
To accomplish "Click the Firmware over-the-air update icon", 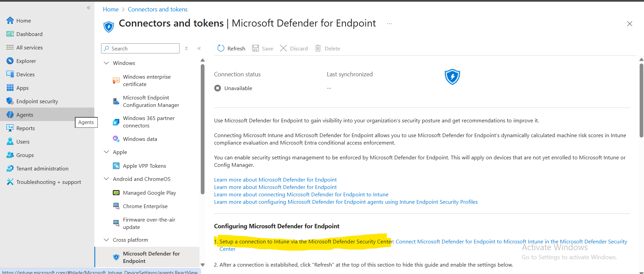I will pos(116,223).
